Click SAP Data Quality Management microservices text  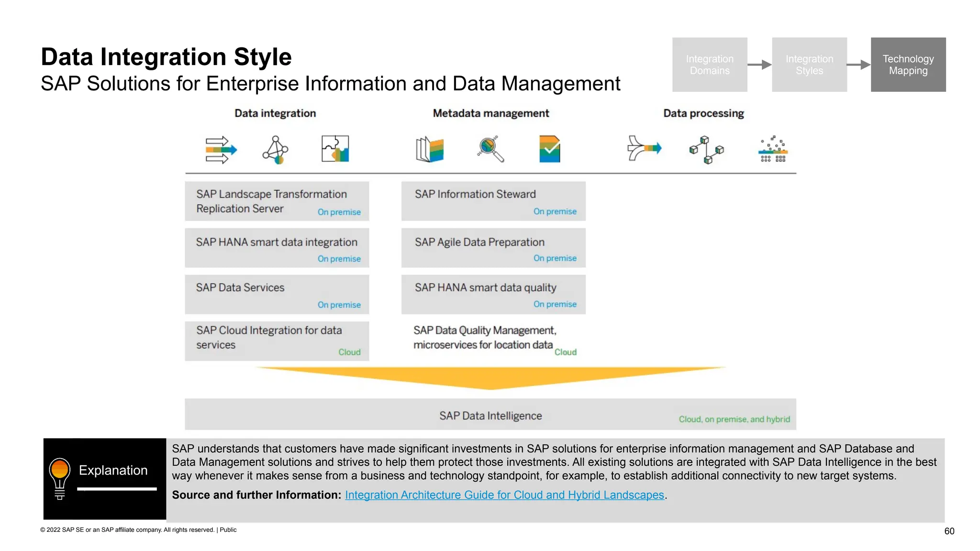click(485, 338)
